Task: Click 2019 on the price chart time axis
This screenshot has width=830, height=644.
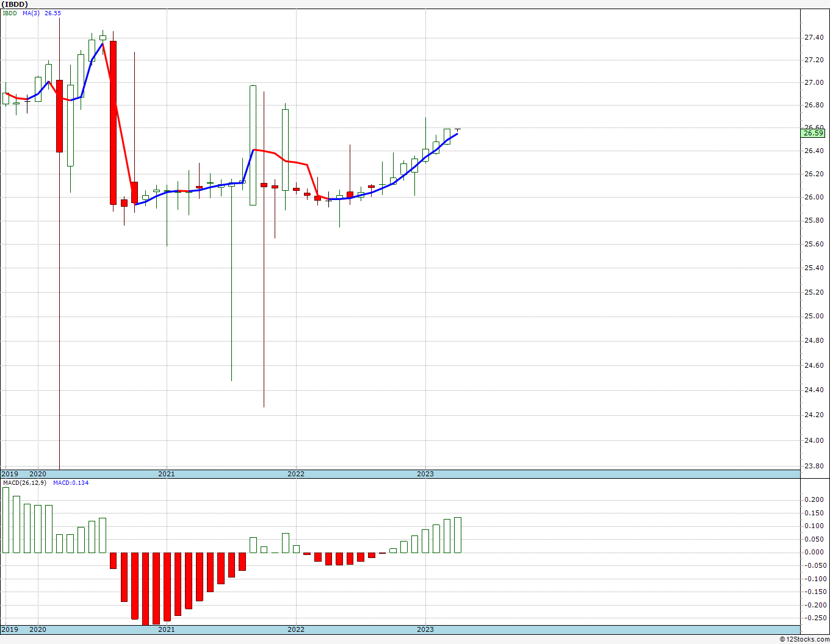Action: coord(10,474)
